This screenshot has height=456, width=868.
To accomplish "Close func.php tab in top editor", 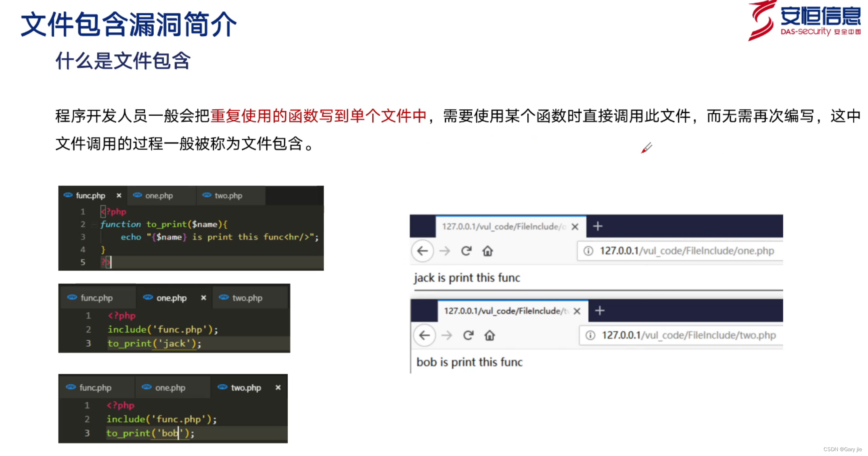I will coord(119,196).
